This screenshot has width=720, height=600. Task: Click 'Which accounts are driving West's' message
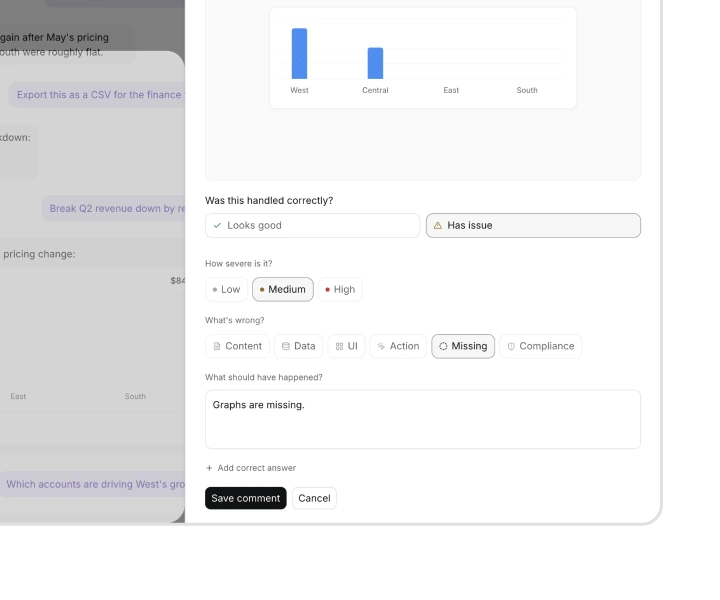pos(93,484)
